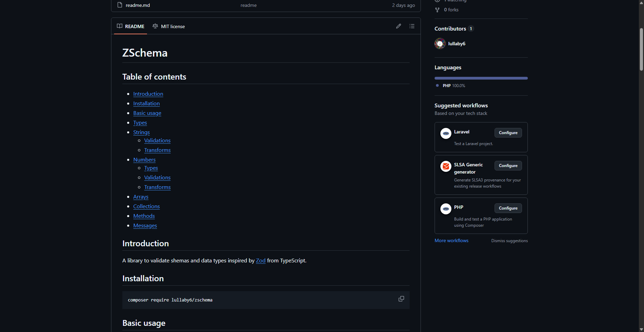Image resolution: width=644 pixels, height=332 pixels.
Task: Jump to Messages in contents
Action: 145,226
